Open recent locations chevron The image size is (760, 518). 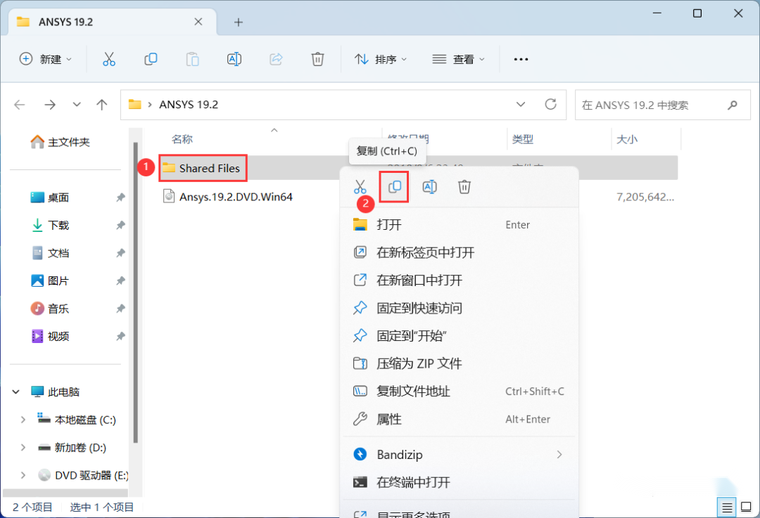pos(77,105)
